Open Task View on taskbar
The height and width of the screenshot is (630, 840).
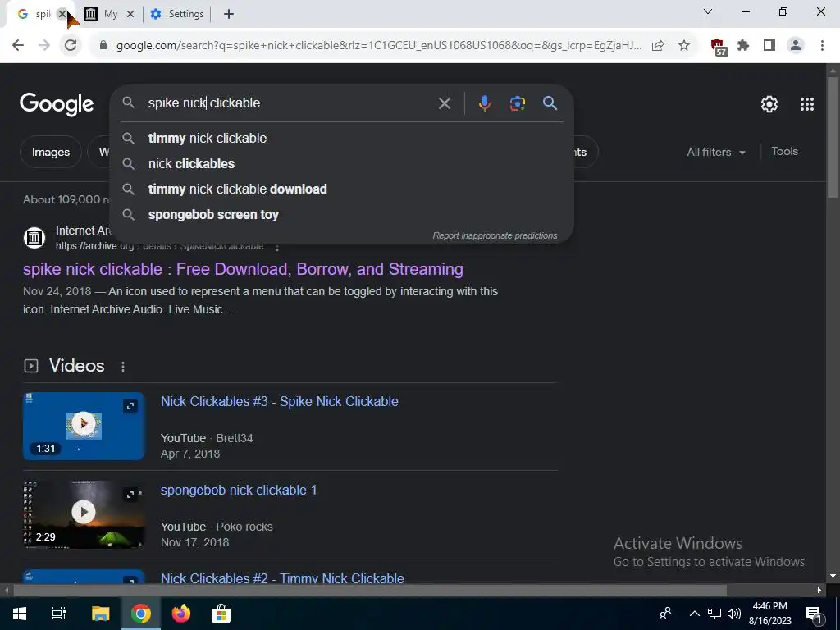click(59, 614)
